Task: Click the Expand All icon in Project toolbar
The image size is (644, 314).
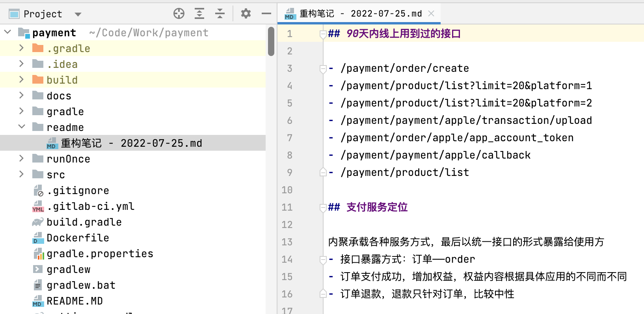Action: 199,14
